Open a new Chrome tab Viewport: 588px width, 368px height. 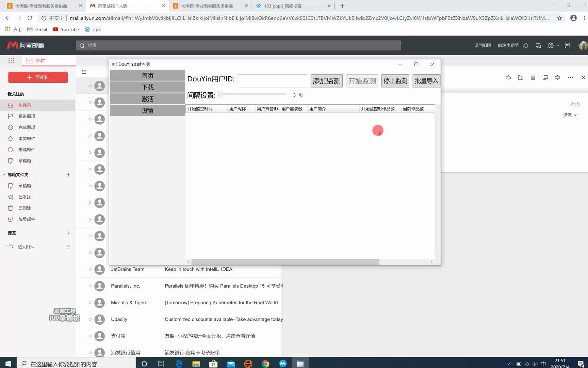click(342, 6)
